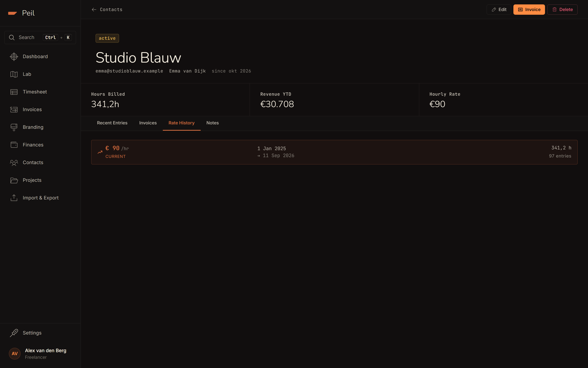Click Hourly Rate value €90
Viewport: 588px width, 368px height.
[437, 104]
